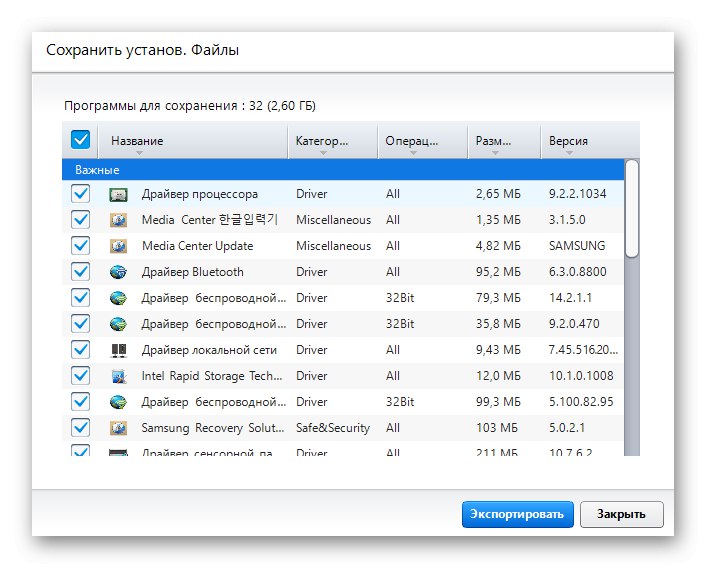Click the Intel Rapid Storage Tech icon
This screenshot has width=706, height=568.
coord(118,376)
